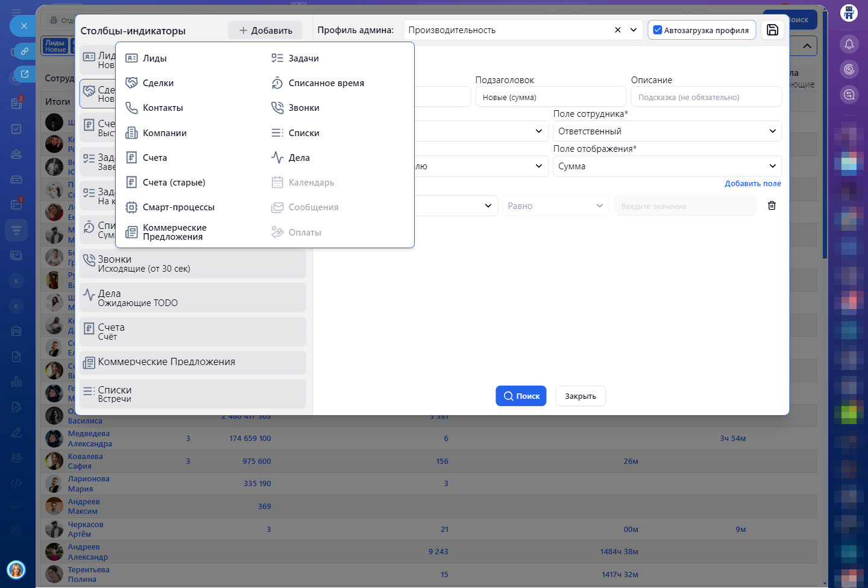
Task: Click the blue close X button in sidebar
Action: (x=24, y=26)
